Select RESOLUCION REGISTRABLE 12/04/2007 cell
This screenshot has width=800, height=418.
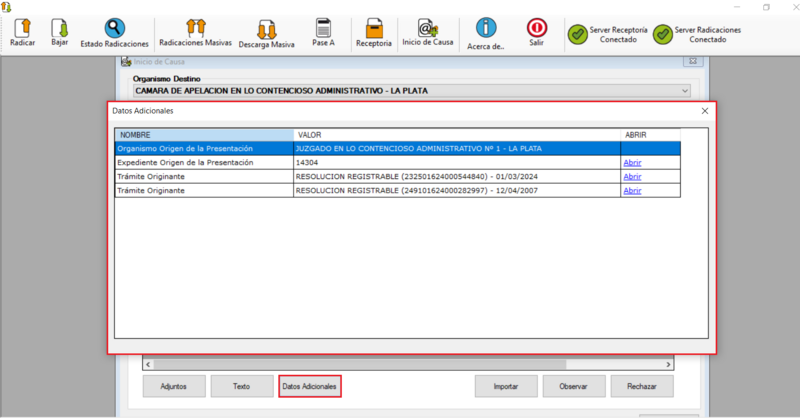457,190
